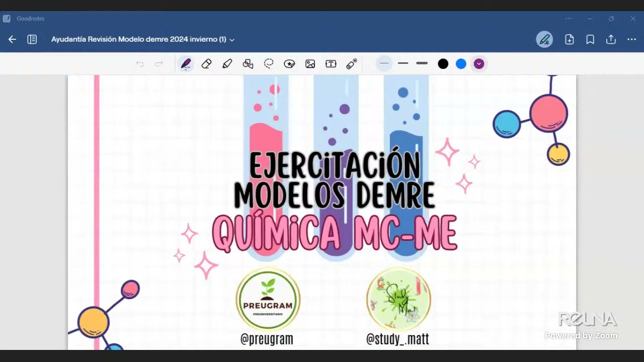The image size is (644, 362).
Task: Select the Text box tool
Action: 331,64
